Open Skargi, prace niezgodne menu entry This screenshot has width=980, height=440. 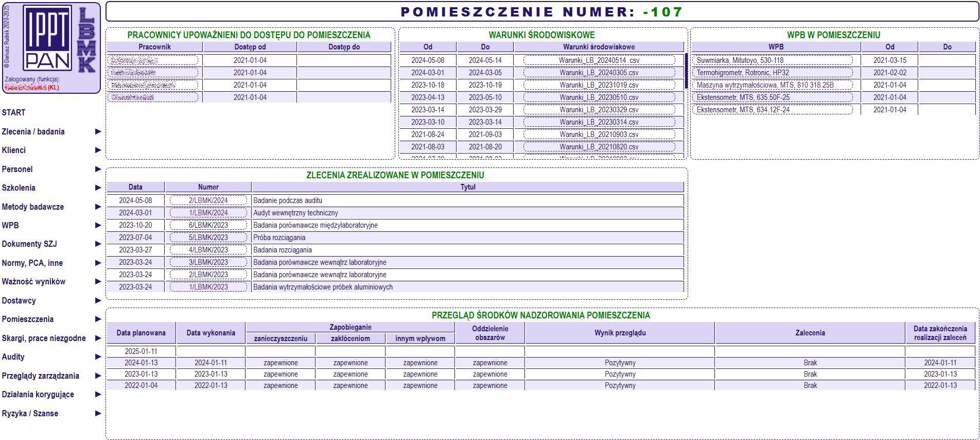(x=44, y=338)
